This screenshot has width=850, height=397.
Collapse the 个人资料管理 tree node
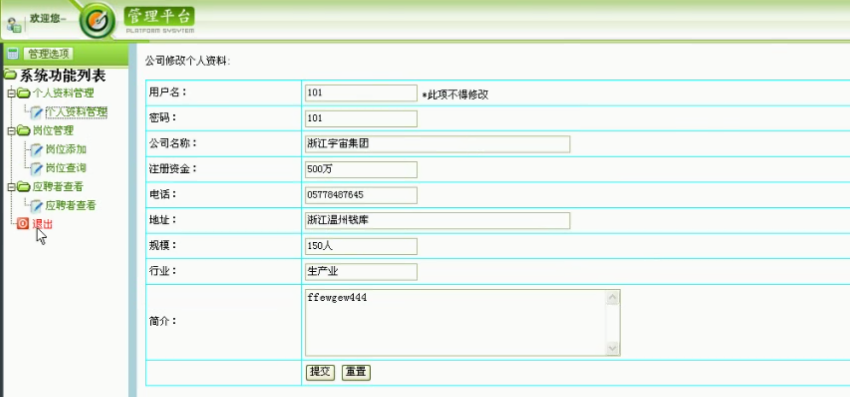[10, 93]
